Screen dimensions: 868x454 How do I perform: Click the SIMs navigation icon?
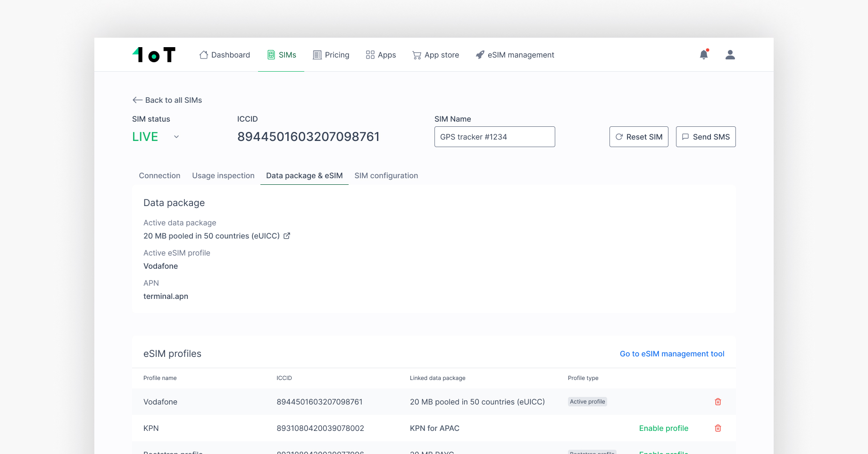coord(271,55)
